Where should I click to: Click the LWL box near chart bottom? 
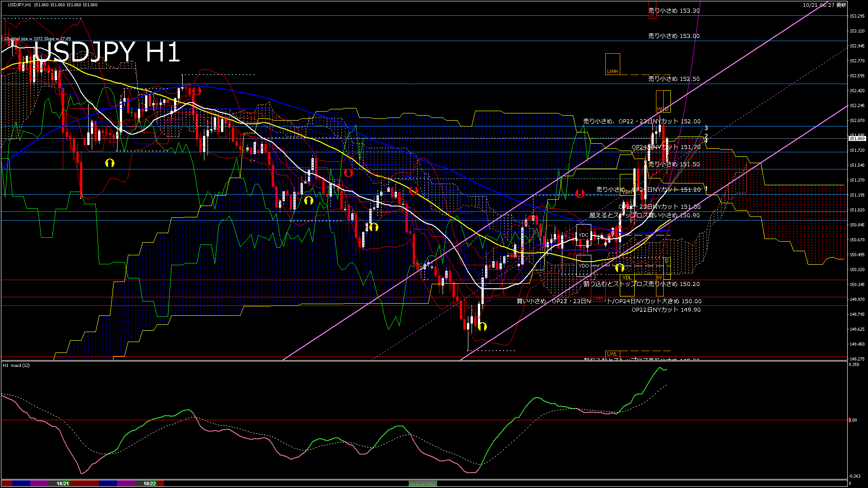pos(612,354)
